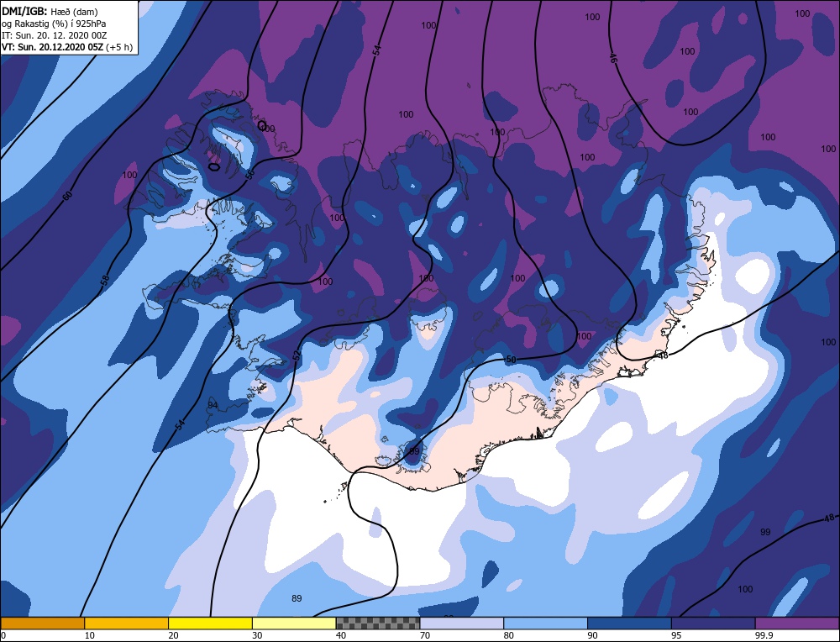
Task: Click the '70' legend scale number
Action: click(x=425, y=635)
